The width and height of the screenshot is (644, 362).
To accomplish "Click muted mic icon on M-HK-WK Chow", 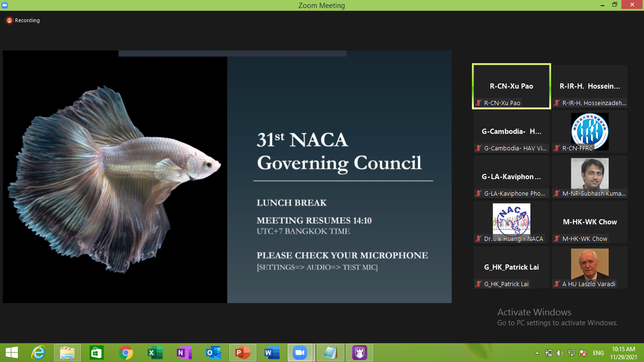I will point(557,239).
